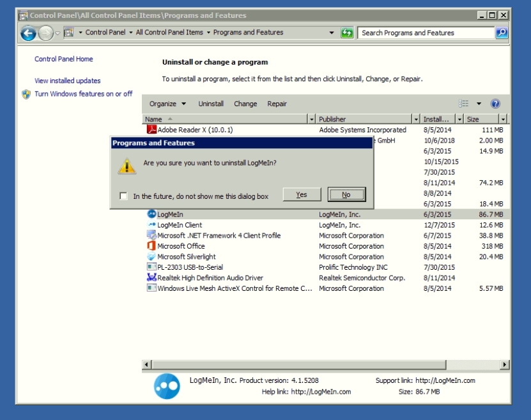Click Uninstall in the toolbar
This screenshot has height=420, width=531.
pyautogui.click(x=211, y=104)
